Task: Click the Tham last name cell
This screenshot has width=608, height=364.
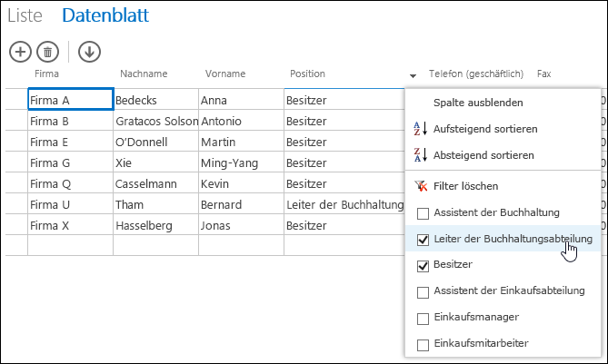Action: (x=156, y=203)
